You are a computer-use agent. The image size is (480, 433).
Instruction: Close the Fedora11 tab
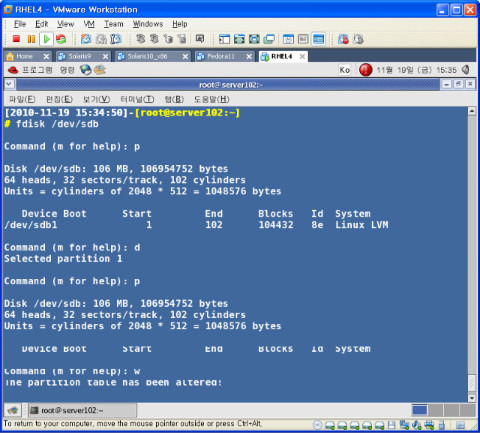coord(249,56)
